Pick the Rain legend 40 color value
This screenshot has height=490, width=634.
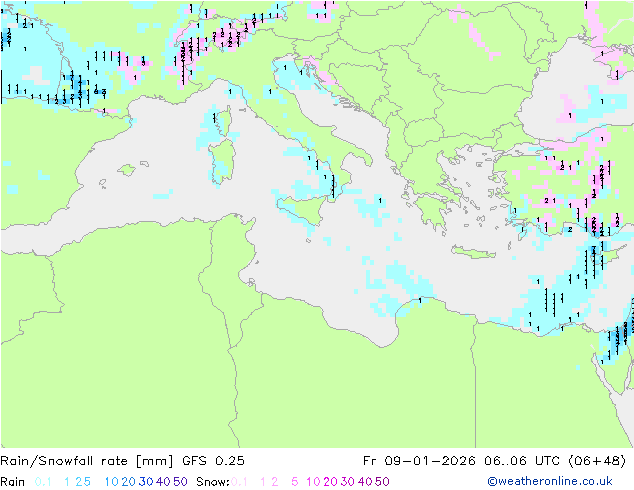click(x=163, y=482)
